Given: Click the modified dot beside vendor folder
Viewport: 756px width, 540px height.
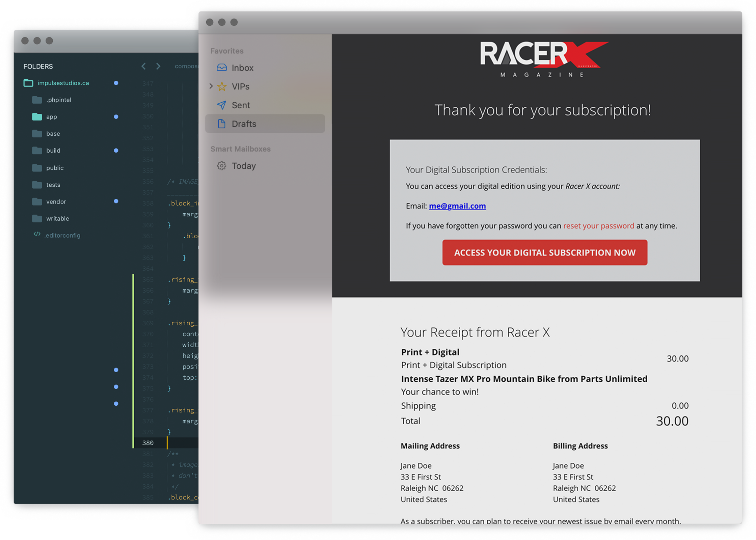Looking at the screenshot, I should coord(116,201).
